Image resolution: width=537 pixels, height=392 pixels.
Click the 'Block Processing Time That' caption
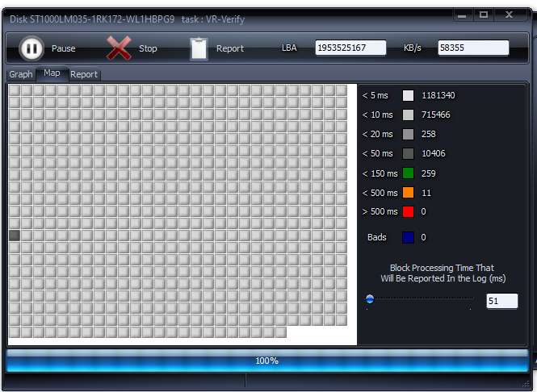click(443, 268)
